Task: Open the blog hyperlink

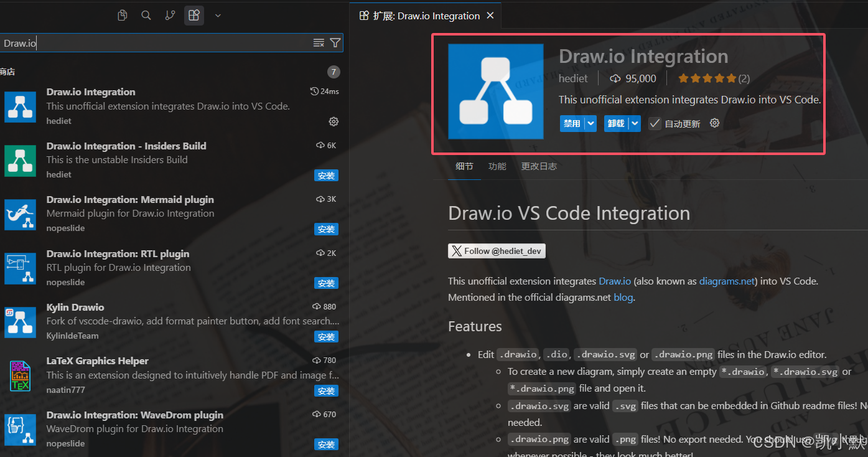Action: (623, 297)
